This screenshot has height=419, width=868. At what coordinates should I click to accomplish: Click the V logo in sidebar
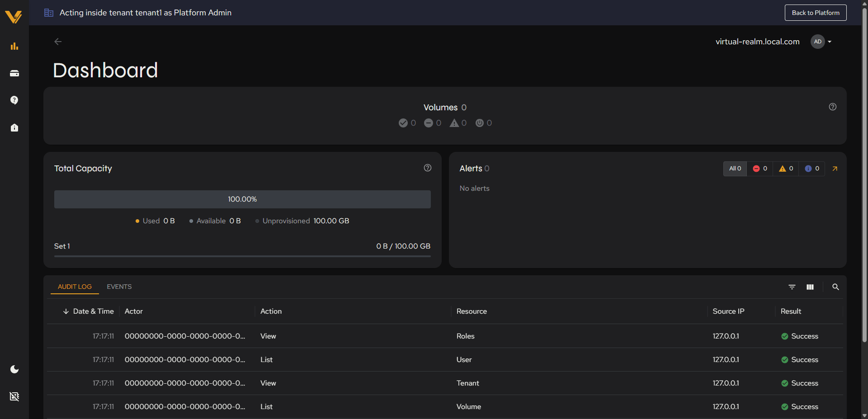click(14, 17)
